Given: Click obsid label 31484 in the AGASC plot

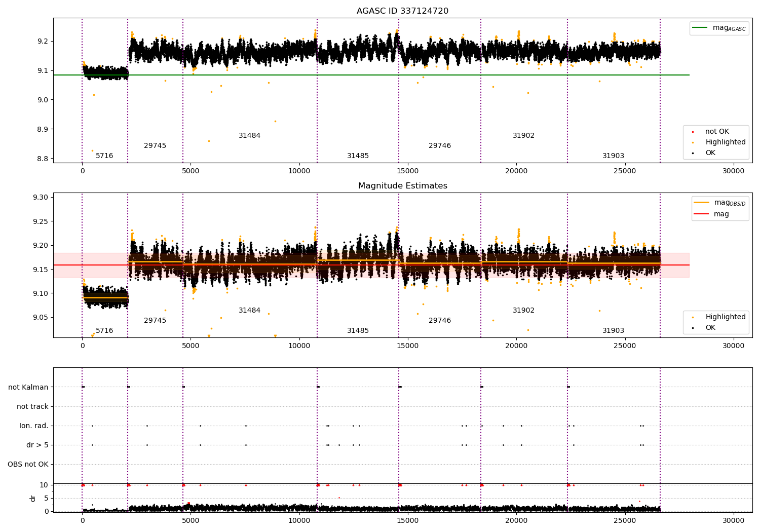Looking at the screenshot, I should (249, 136).
